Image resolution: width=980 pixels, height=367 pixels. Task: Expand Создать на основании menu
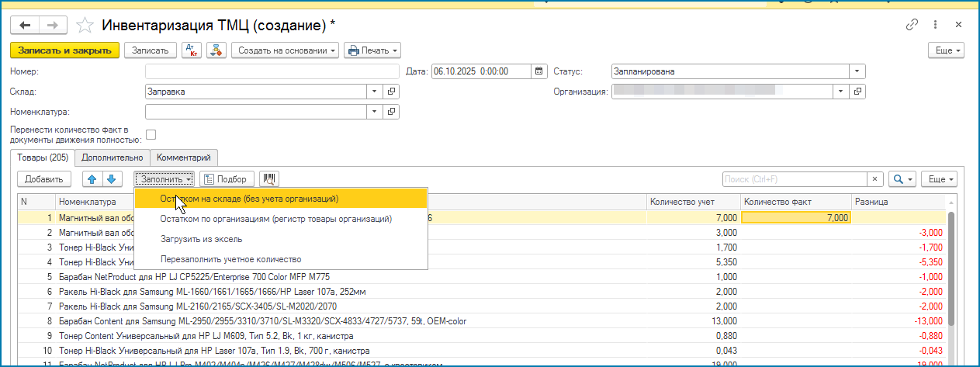[x=286, y=50]
